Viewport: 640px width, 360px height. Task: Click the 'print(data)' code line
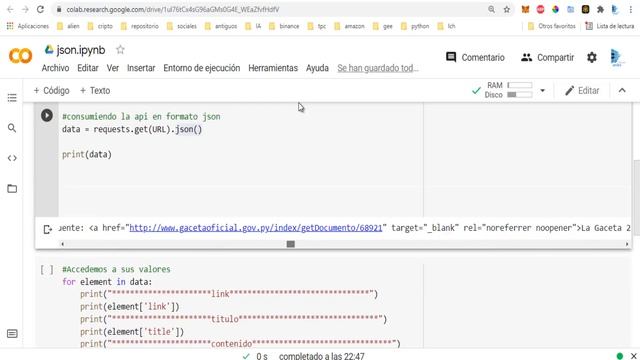pyautogui.click(x=87, y=154)
